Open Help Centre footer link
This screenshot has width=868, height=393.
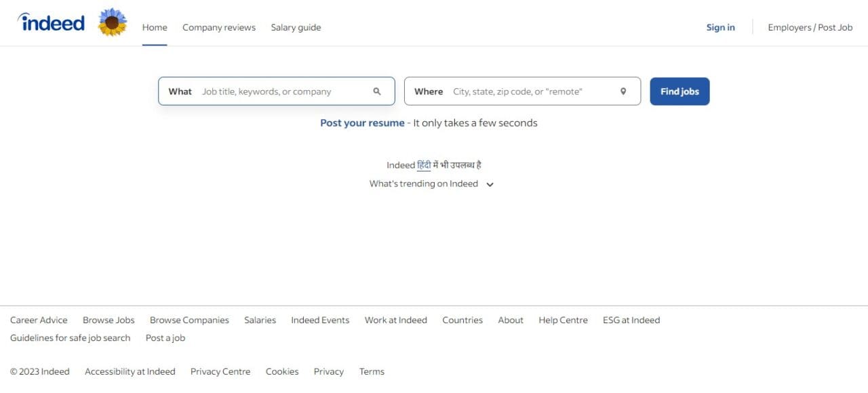click(x=563, y=320)
